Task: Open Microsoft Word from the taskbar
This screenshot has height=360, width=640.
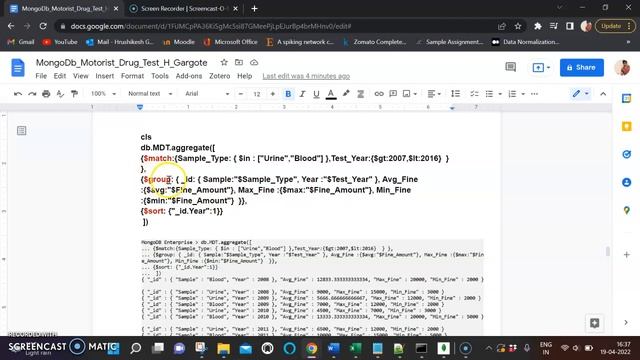Action: (333, 349)
